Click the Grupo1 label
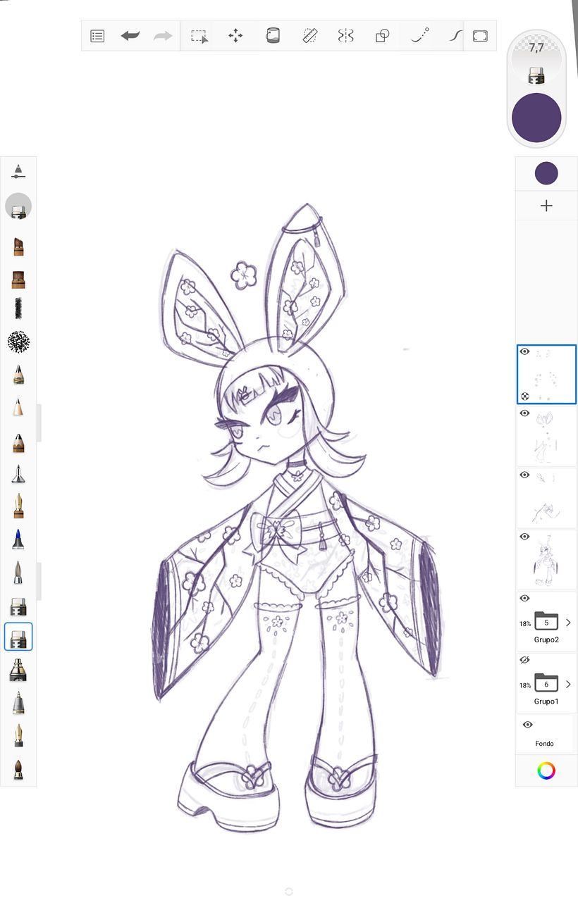578x924 pixels. coord(546,701)
